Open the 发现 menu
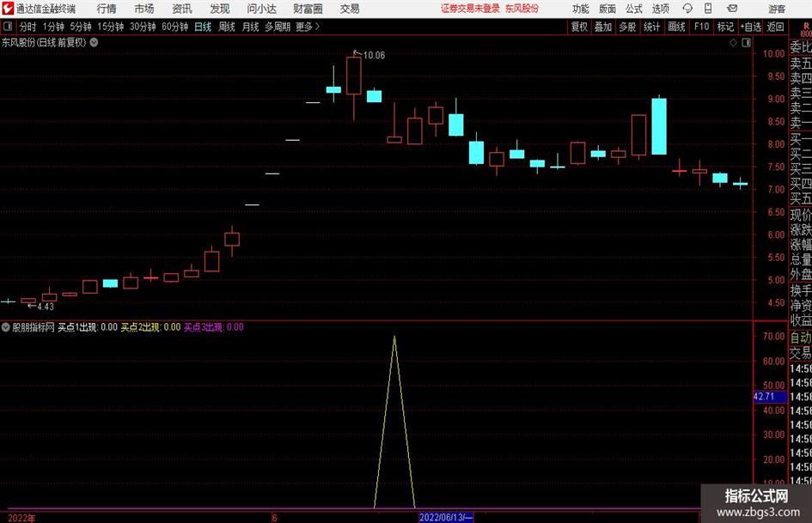This screenshot has width=812, height=523. (x=220, y=9)
